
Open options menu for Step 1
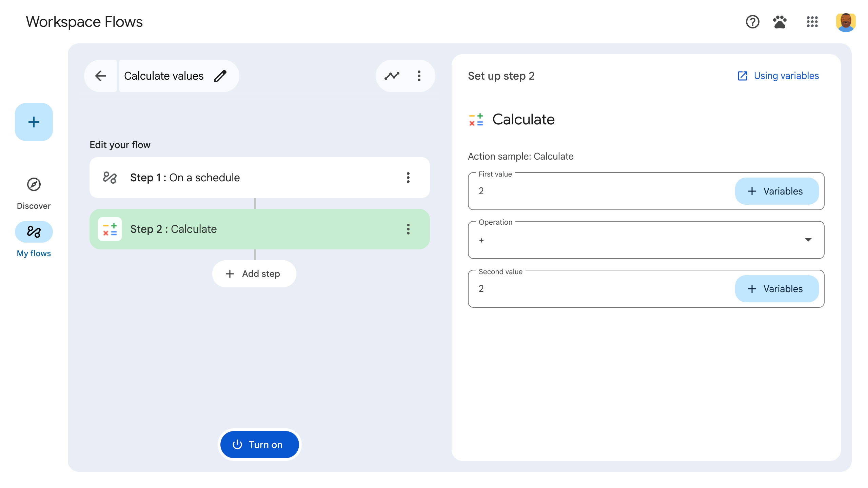coord(408,178)
